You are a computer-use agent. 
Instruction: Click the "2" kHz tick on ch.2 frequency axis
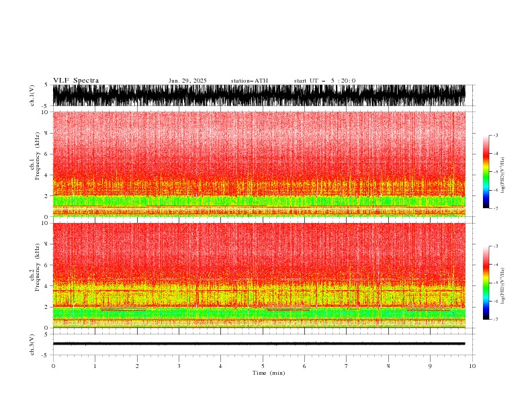(47, 307)
